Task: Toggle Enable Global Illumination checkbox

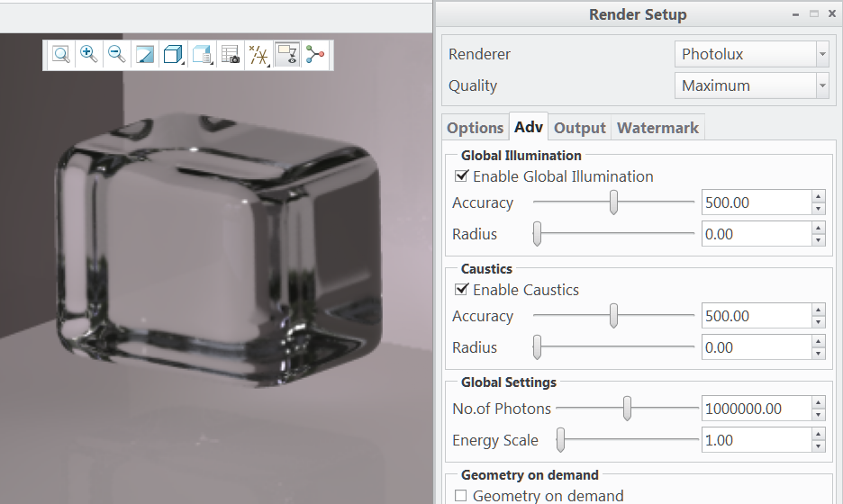Action: click(x=461, y=175)
